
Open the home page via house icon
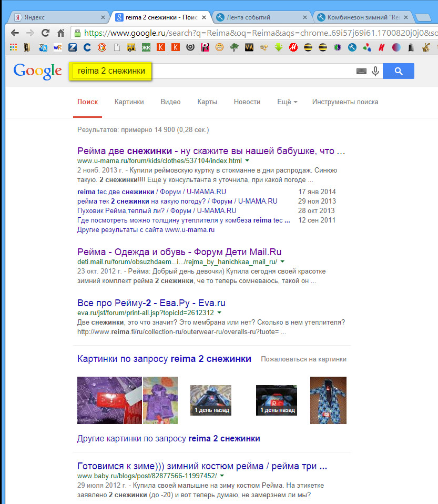(x=61, y=33)
